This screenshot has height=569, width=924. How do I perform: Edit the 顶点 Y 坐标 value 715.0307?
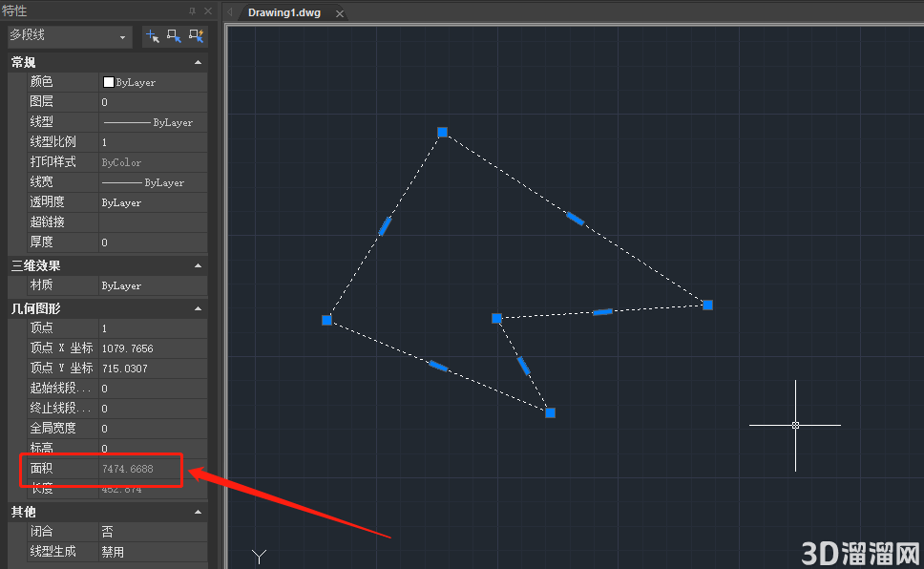(153, 369)
